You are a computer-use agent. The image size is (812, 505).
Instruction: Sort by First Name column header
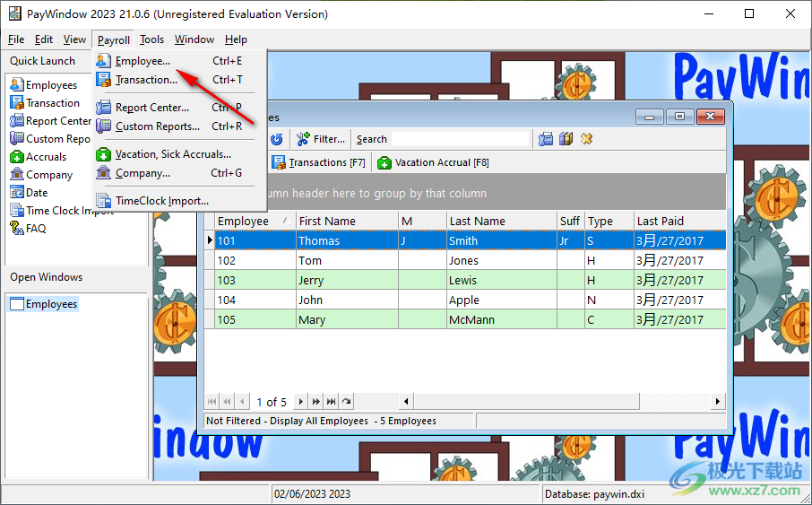click(x=347, y=221)
